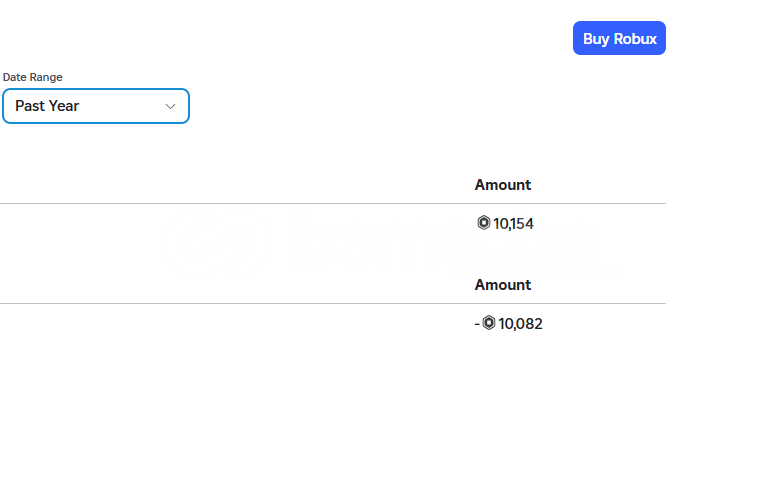The width and height of the screenshot is (781, 487).
Task: Click the divider line under the lower Amount header
Action: click(x=333, y=303)
